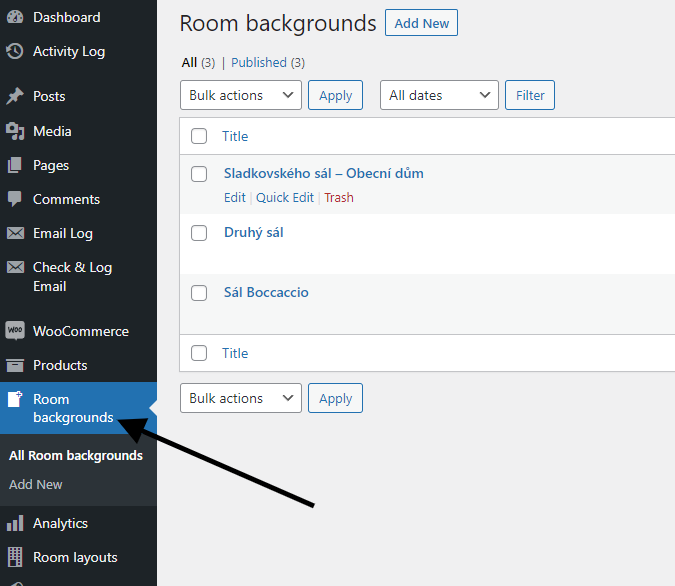Click the Add New button beside heading
This screenshot has height=586, width=675.
tap(421, 23)
